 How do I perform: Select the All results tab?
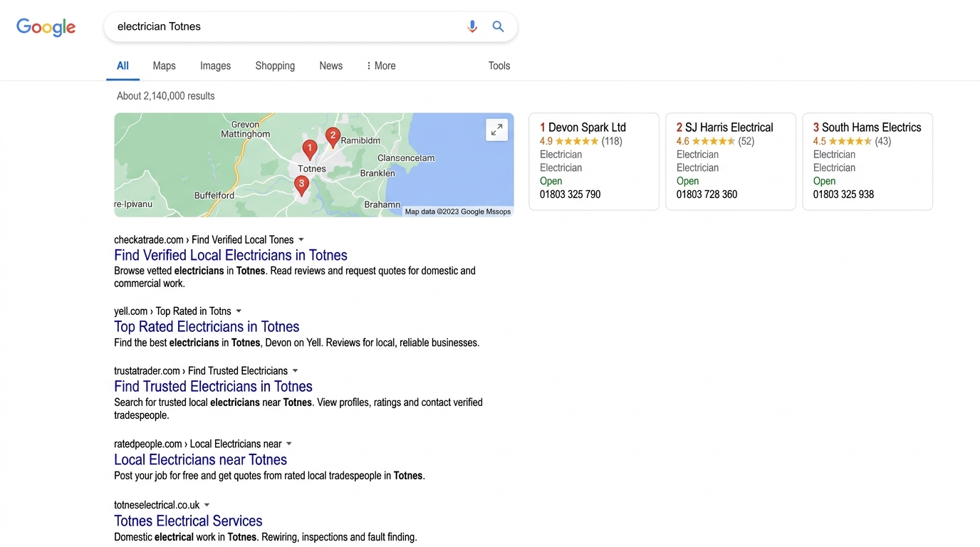[123, 66]
